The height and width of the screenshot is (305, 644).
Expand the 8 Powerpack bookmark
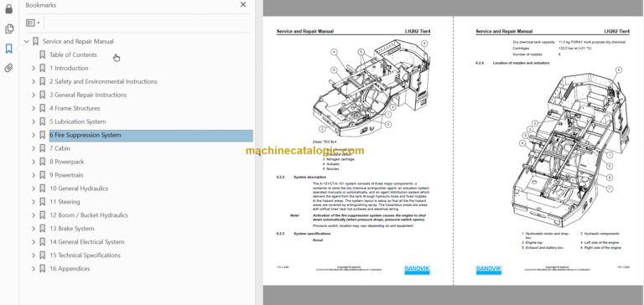pyautogui.click(x=34, y=162)
